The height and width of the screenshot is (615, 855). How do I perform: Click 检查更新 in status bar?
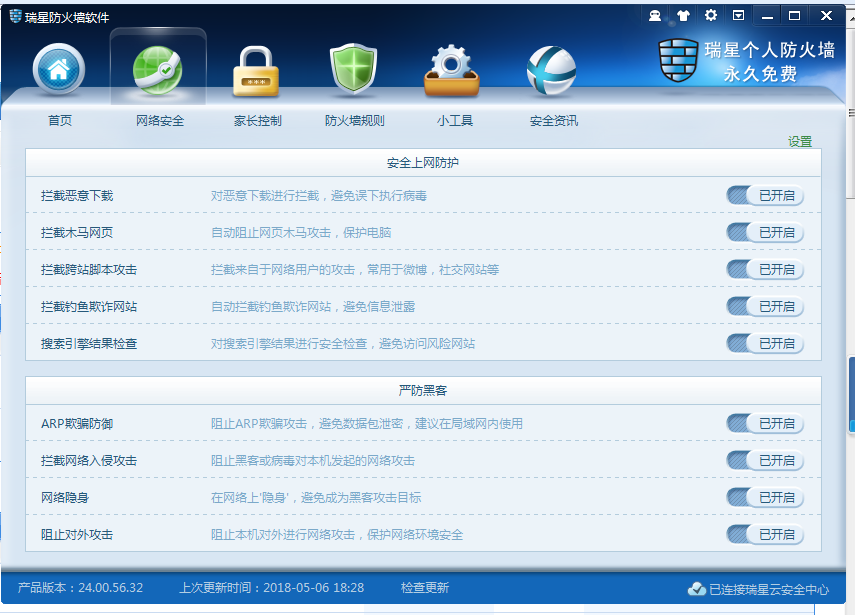coord(425,588)
